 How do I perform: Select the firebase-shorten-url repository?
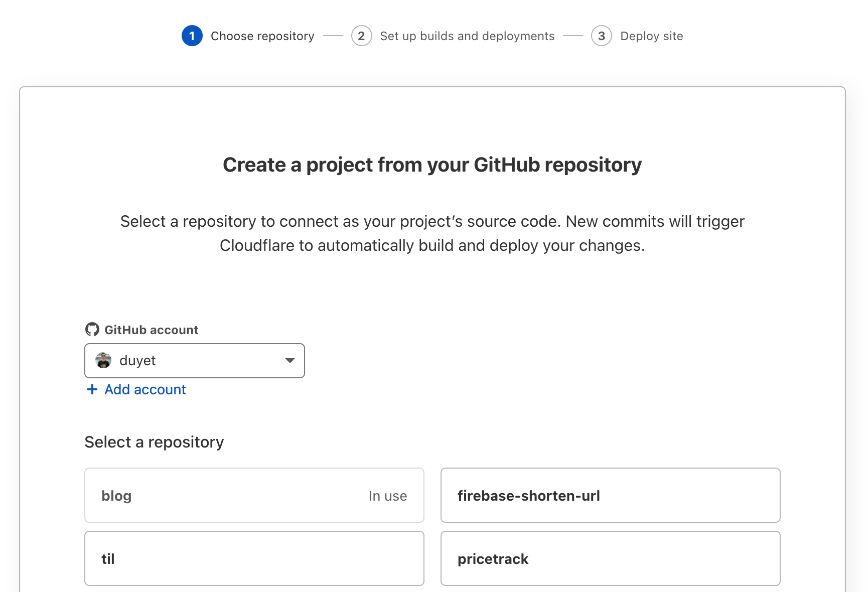(610, 496)
